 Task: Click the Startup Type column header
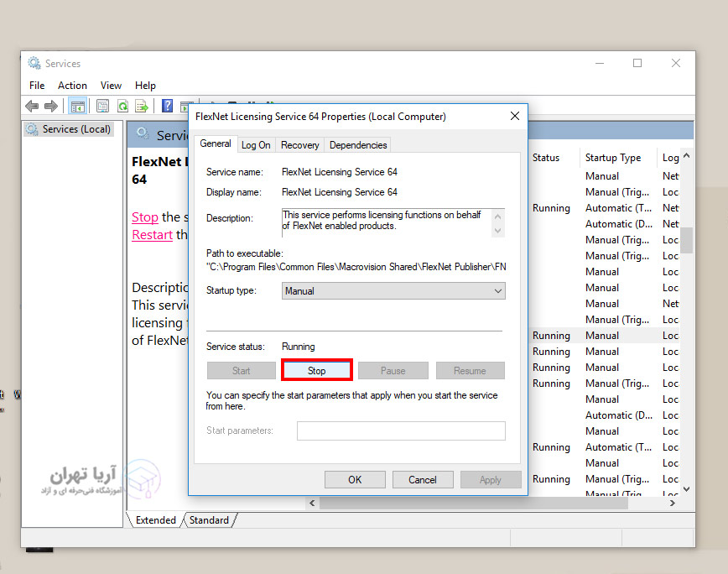click(613, 158)
